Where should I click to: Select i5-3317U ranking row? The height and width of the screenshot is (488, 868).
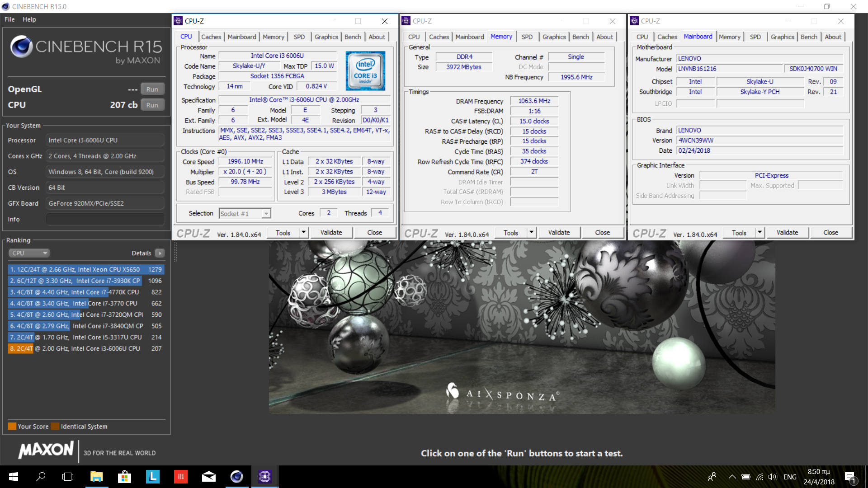[x=86, y=337]
